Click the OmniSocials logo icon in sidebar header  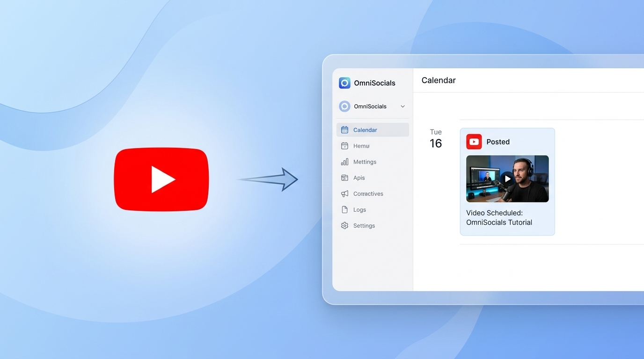pos(344,83)
